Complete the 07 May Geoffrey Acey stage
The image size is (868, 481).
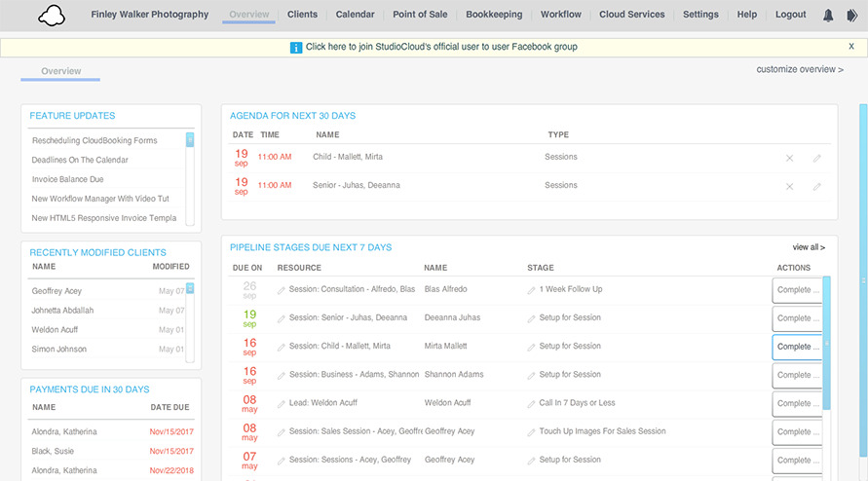point(797,460)
